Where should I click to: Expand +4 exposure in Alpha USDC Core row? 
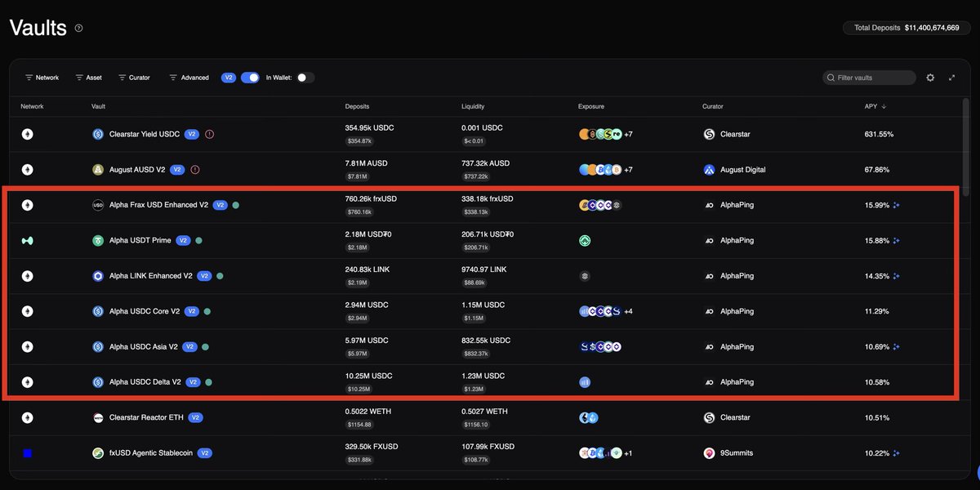[x=628, y=311]
